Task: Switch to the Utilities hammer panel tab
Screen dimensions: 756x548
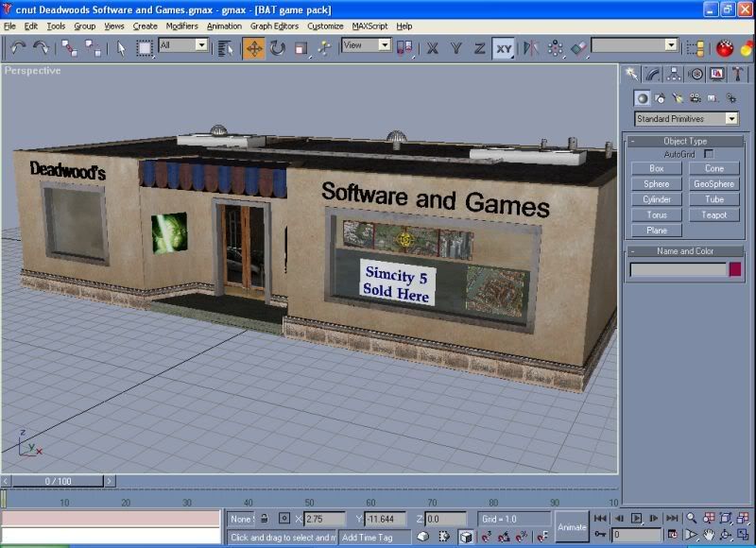Action: [738, 74]
